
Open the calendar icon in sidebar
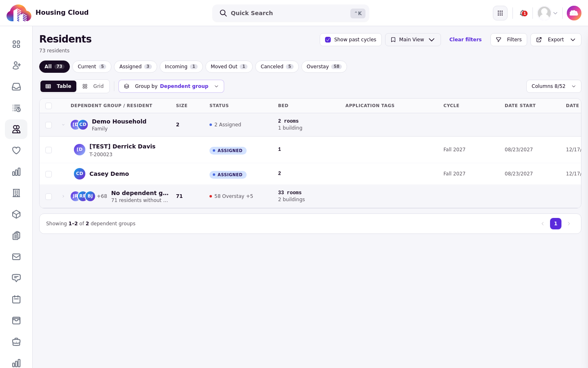tap(16, 299)
